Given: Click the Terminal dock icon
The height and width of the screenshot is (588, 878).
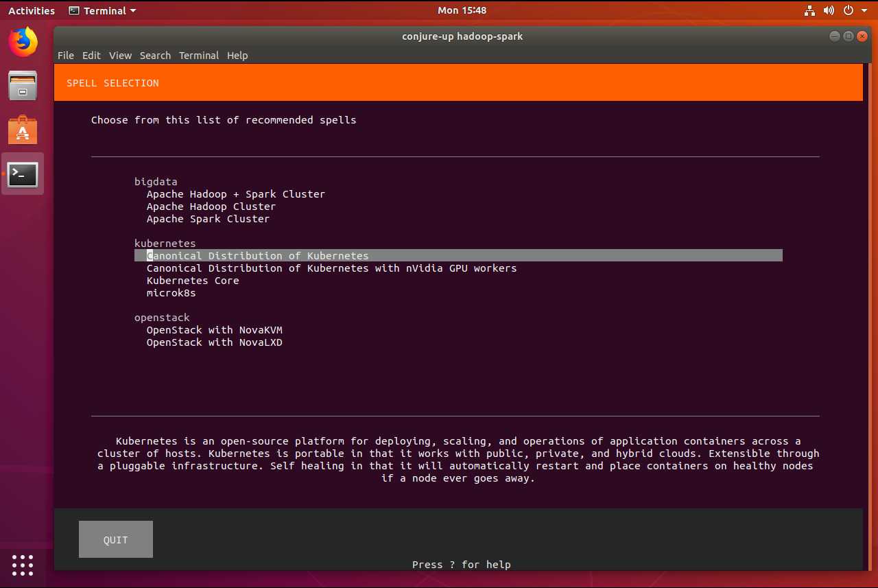Looking at the screenshot, I should (x=23, y=174).
